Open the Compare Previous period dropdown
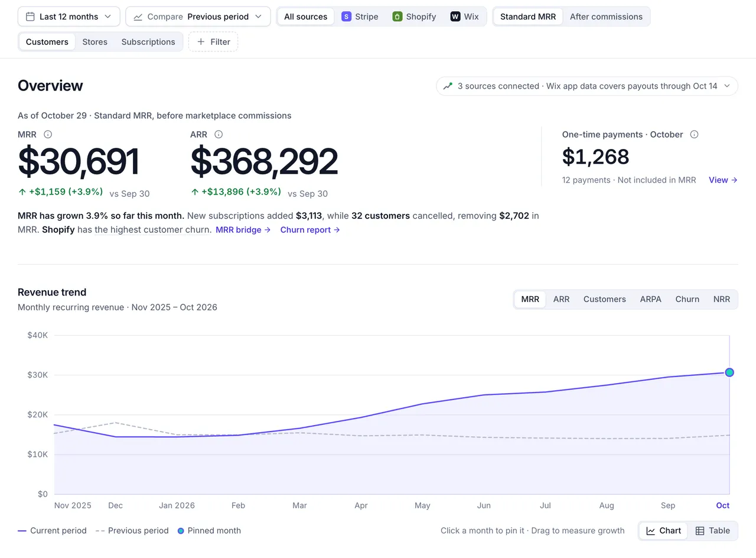756x558 pixels. pyautogui.click(x=198, y=17)
